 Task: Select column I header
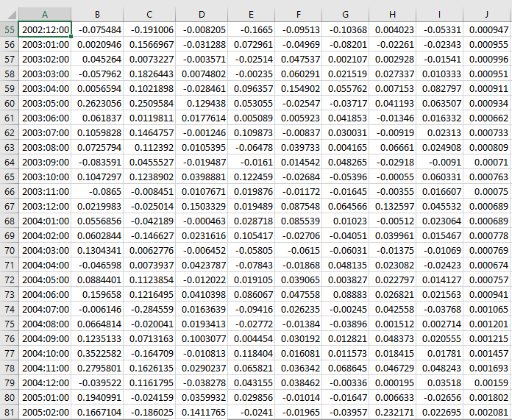click(439, 15)
